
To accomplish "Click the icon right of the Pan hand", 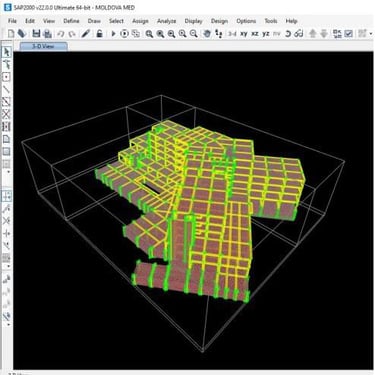I will click(x=219, y=34).
